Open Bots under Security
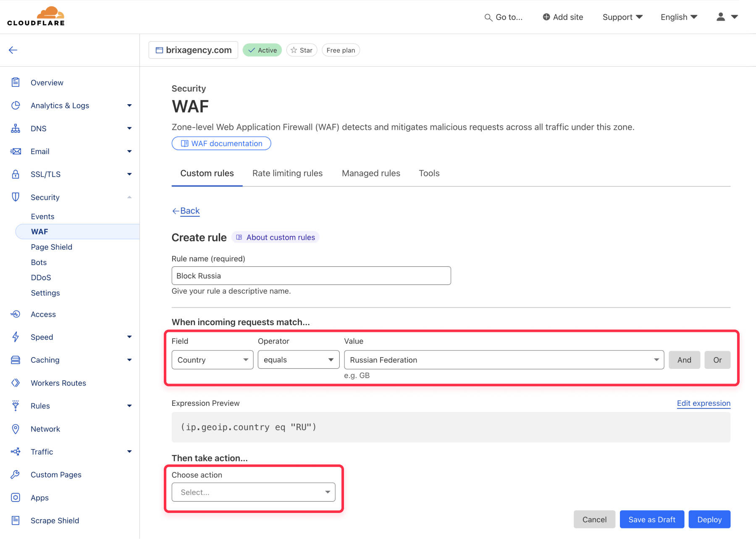 [x=39, y=263]
